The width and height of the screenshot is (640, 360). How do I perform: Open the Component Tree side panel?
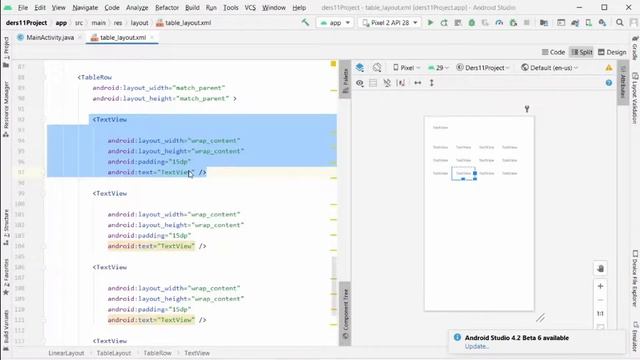pyautogui.click(x=345, y=313)
